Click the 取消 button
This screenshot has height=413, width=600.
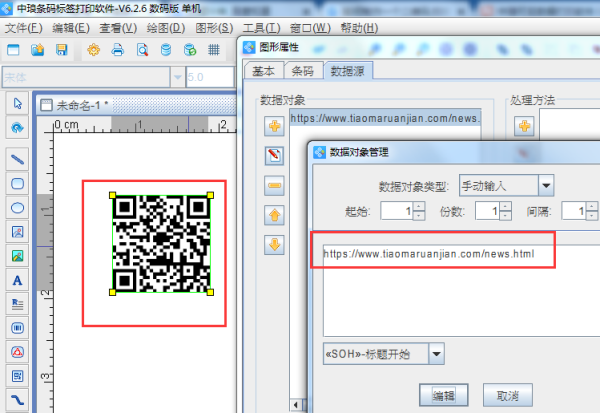click(507, 395)
